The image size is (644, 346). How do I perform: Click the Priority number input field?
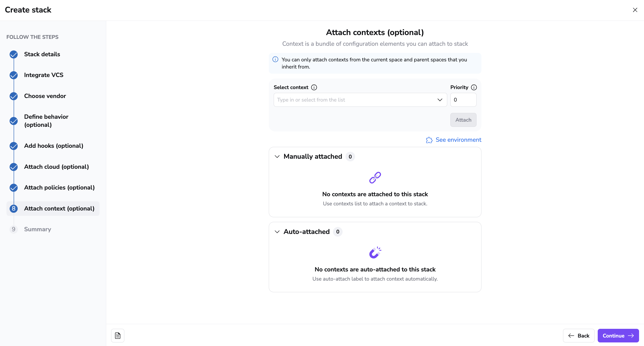[x=463, y=100]
